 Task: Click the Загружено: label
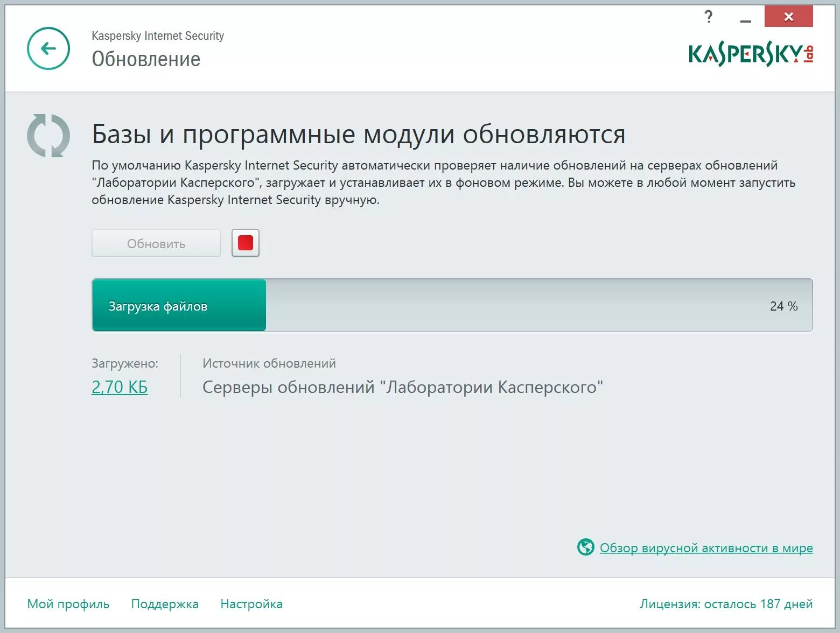[125, 364]
